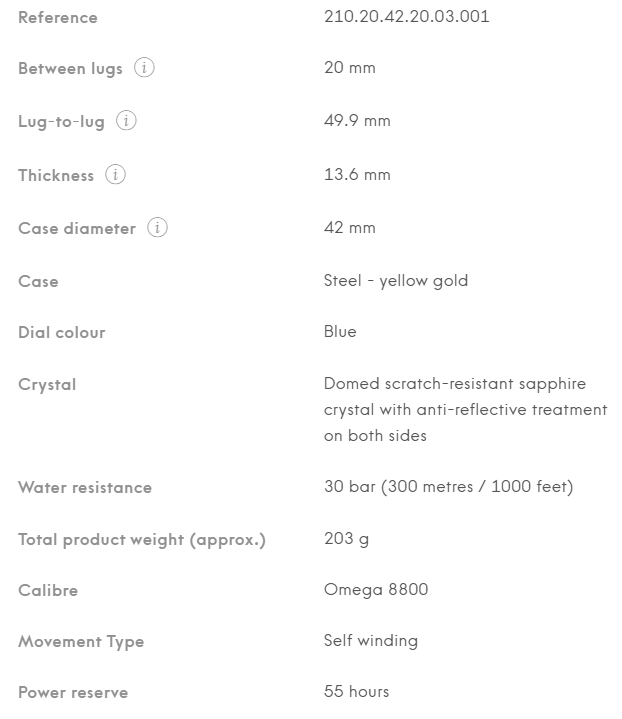Select reference number 210.20.42.20.03.001

406,17
